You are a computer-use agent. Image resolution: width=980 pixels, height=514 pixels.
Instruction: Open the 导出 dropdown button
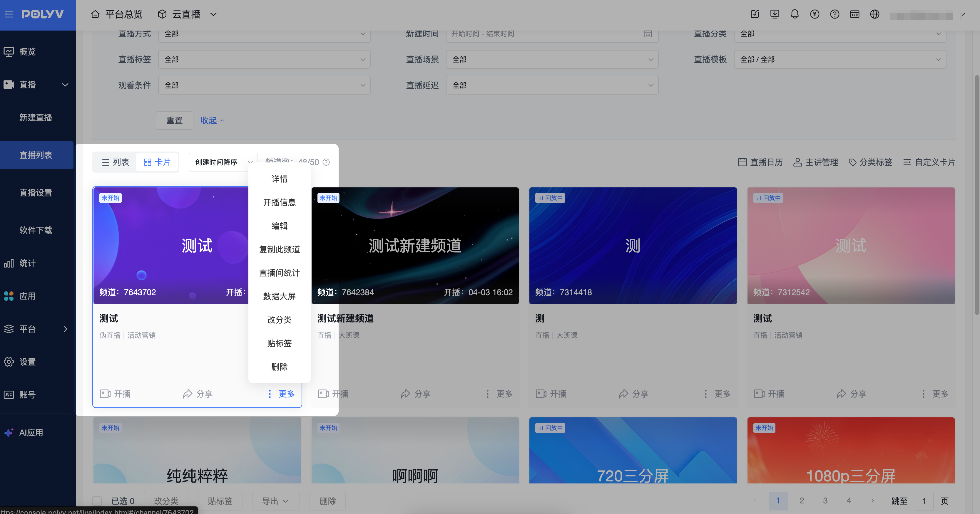pyautogui.click(x=275, y=501)
